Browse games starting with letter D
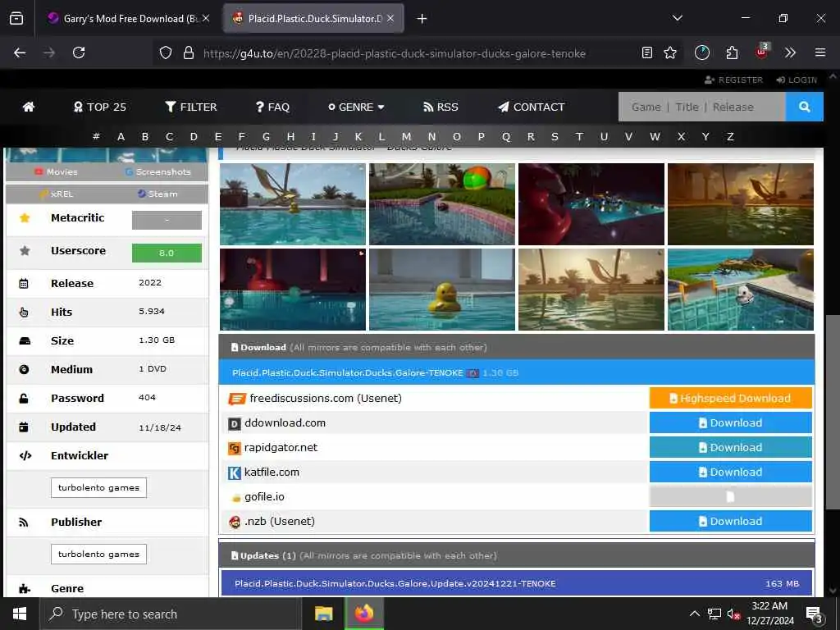The width and height of the screenshot is (840, 630). pos(194,137)
